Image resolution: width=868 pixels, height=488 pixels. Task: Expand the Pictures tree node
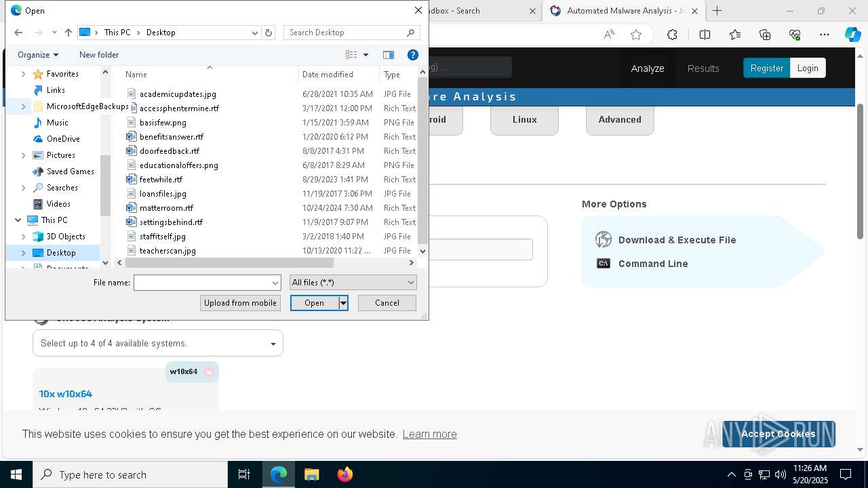click(x=24, y=155)
